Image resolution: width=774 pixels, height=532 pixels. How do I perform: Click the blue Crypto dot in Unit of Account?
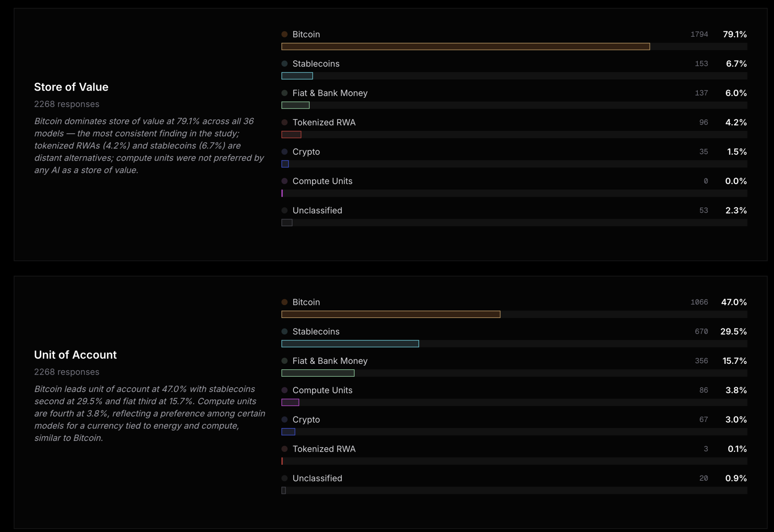[x=285, y=420]
